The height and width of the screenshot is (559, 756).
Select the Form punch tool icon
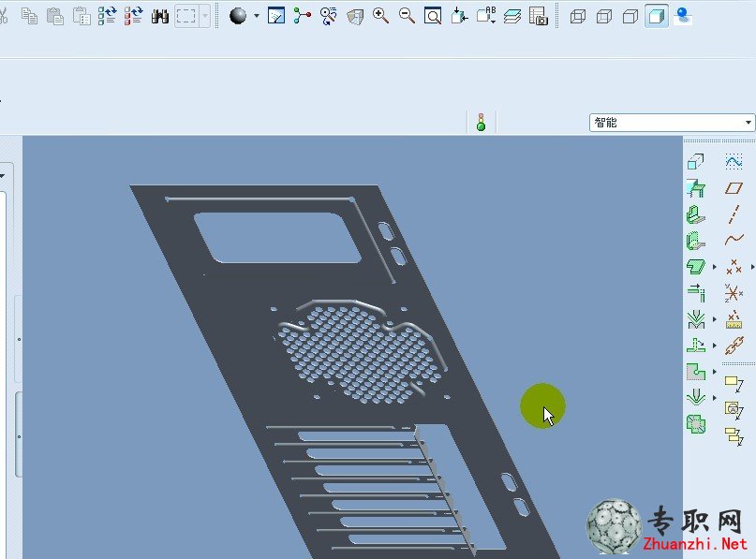coord(696,398)
